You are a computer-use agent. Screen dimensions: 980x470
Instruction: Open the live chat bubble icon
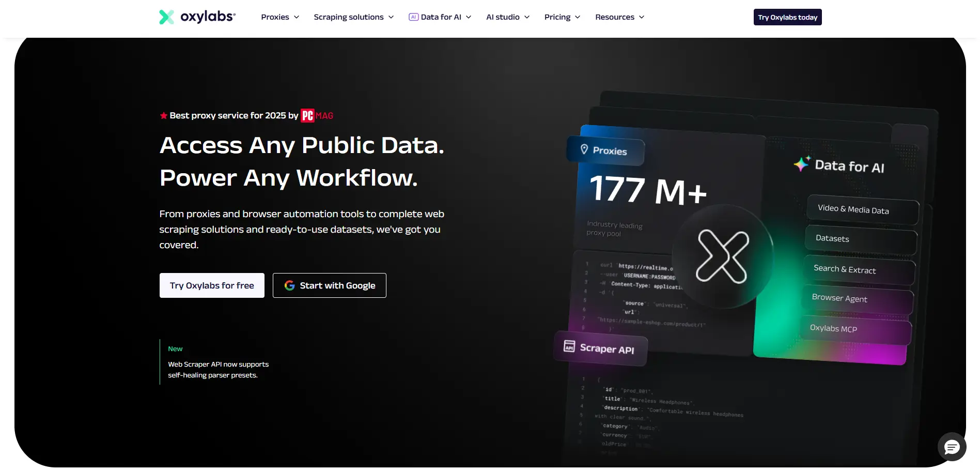click(x=952, y=447)
